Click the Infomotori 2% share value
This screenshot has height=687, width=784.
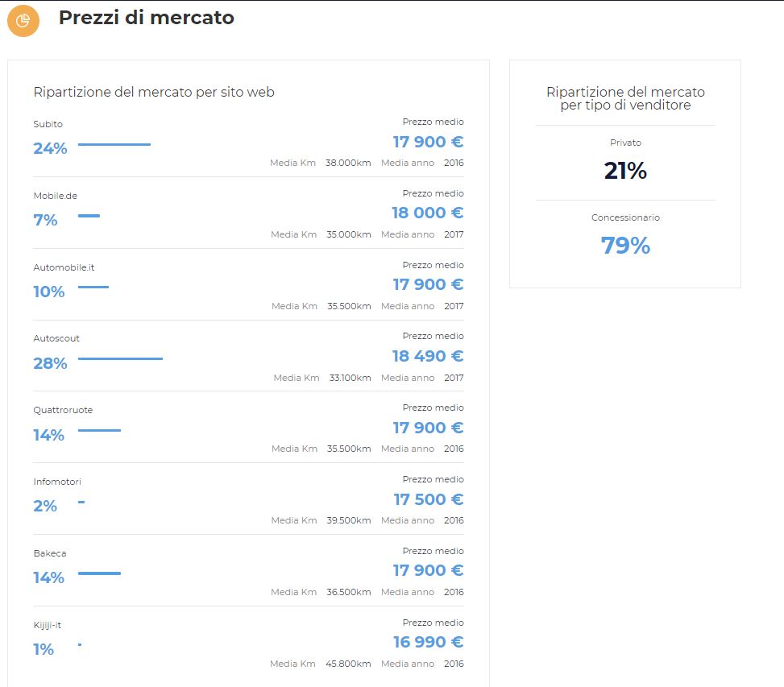click(x=45, y=506)
